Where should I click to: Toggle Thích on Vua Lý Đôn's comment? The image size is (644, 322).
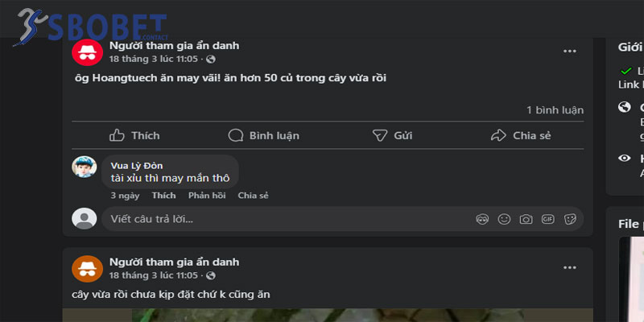pyautogui.click(x=163, y=196)
